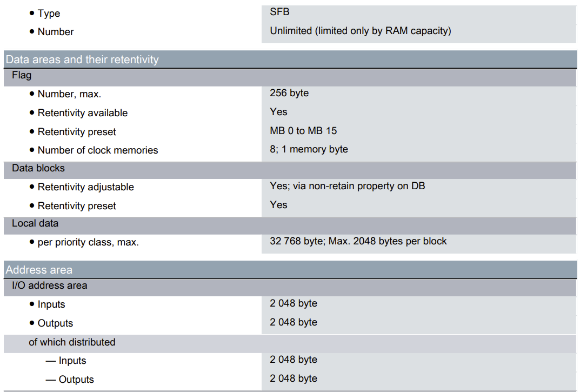
Task: Select the "MB 0 to MB 15" value
Action: click(x=303, y=131)
